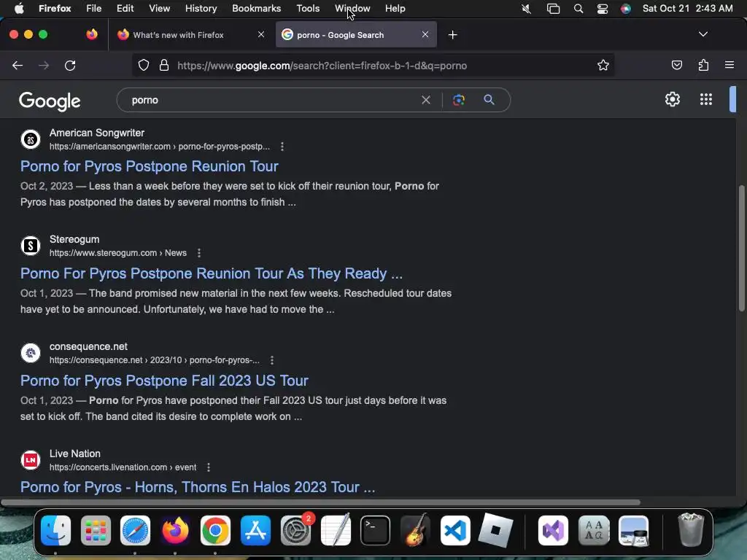
Task: Open Siri from the menu bar
Action: click(x=625, y=9)
